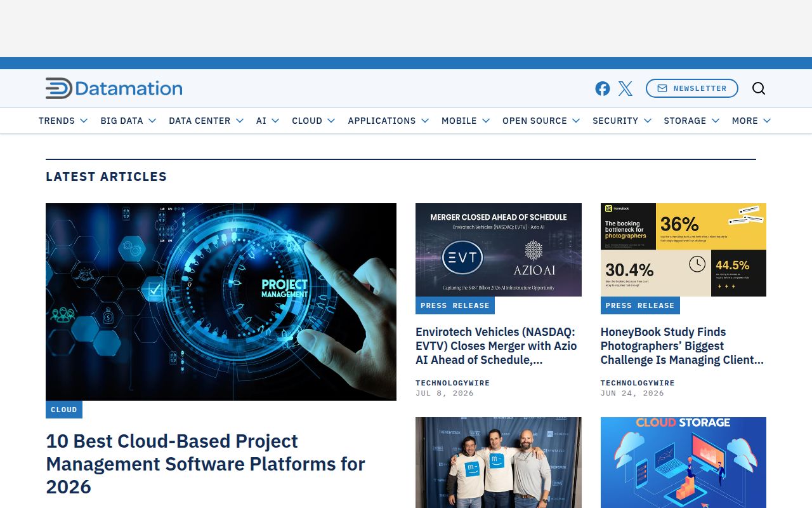The height and width of the screenshot is (508, 812).
Task: Open the search magnifier icon
Action: tap(759, 88)
